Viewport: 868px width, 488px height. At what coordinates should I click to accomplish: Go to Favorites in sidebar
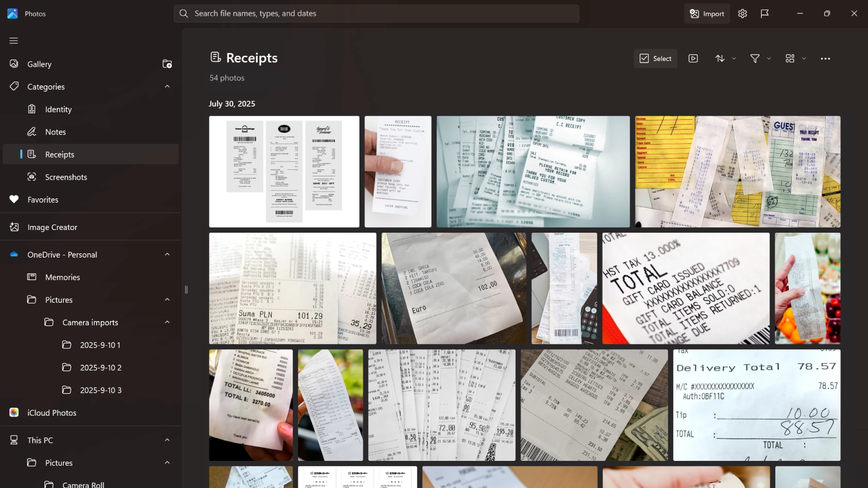[x=42, y=200]
